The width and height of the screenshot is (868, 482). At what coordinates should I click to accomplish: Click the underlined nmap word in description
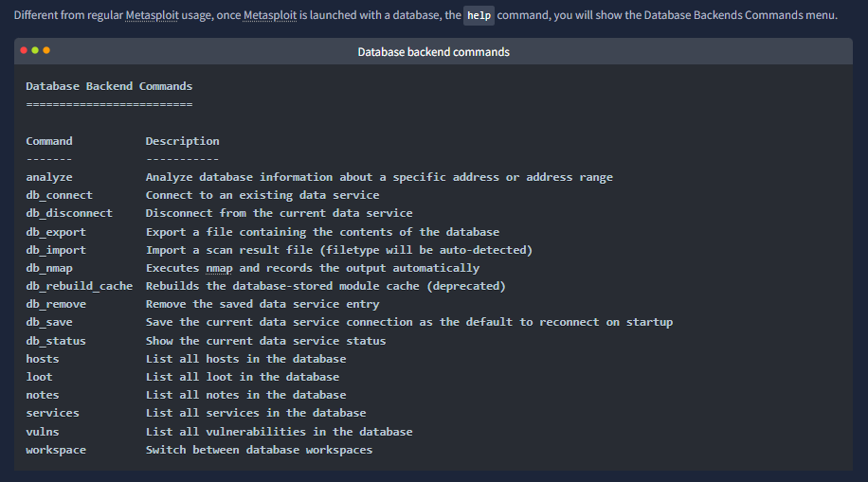point(219,268)
